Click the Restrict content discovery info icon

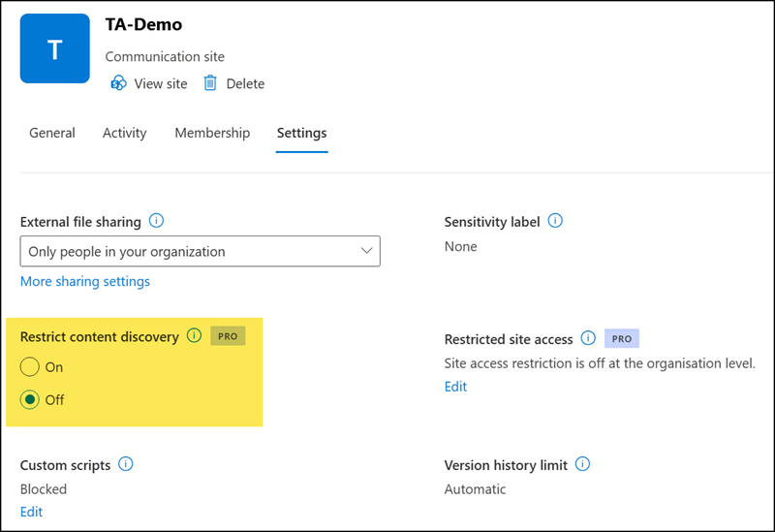pos(195,335)
